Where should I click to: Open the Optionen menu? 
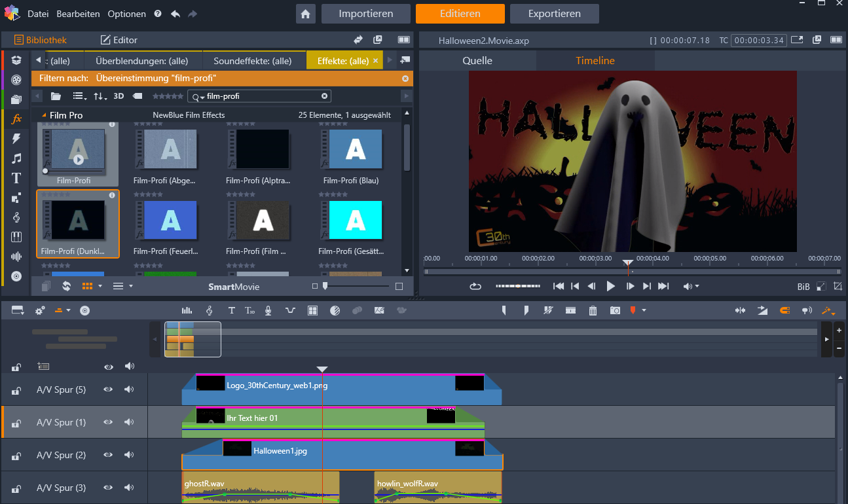(x=127, y=14)
